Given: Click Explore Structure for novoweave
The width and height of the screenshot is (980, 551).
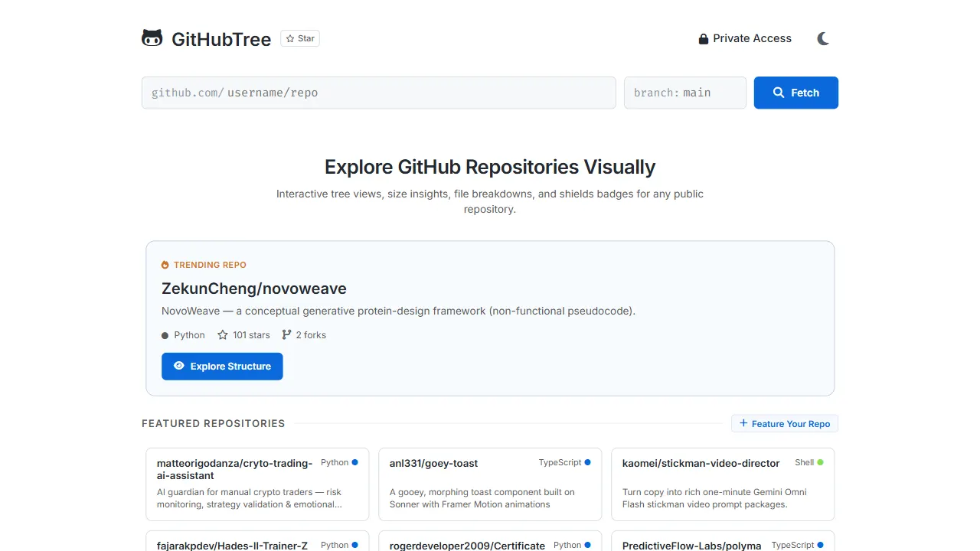Looking at the screenshot, I should click(x=222, y=366).
